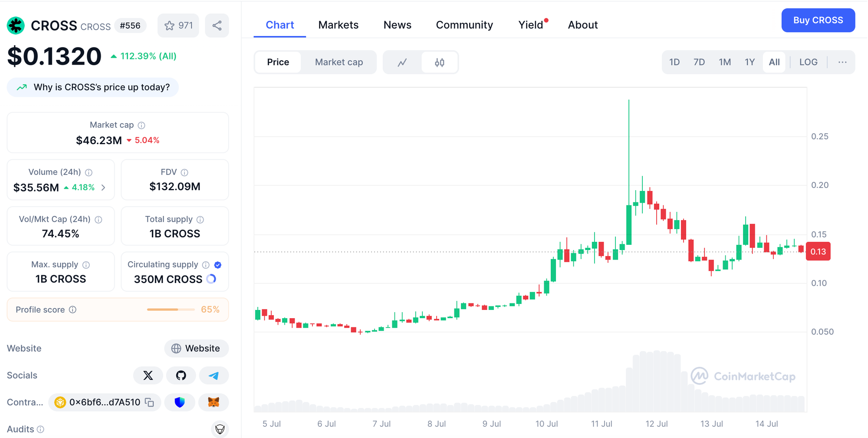The height and width of the screenshot is (438, 868).
Task: Set chart range to 1Y
Action: pos(750,63)
